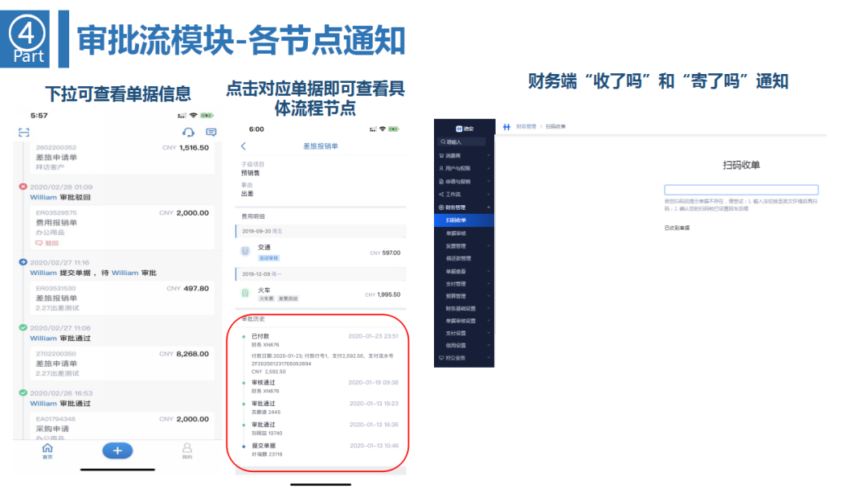Tap the scan icon at top-left of mobile home
Screen dimensions: 868x489
pyautogui.click(x=24, y=131)
